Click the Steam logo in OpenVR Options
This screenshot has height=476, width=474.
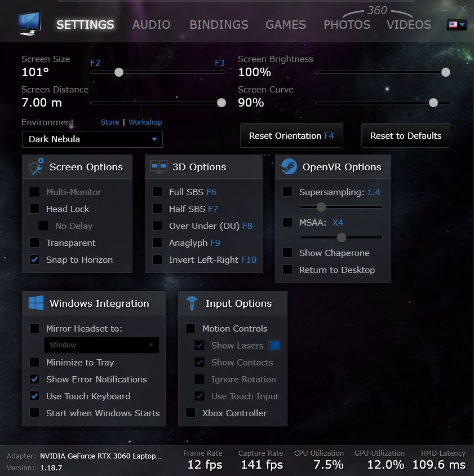pos(289,166)
